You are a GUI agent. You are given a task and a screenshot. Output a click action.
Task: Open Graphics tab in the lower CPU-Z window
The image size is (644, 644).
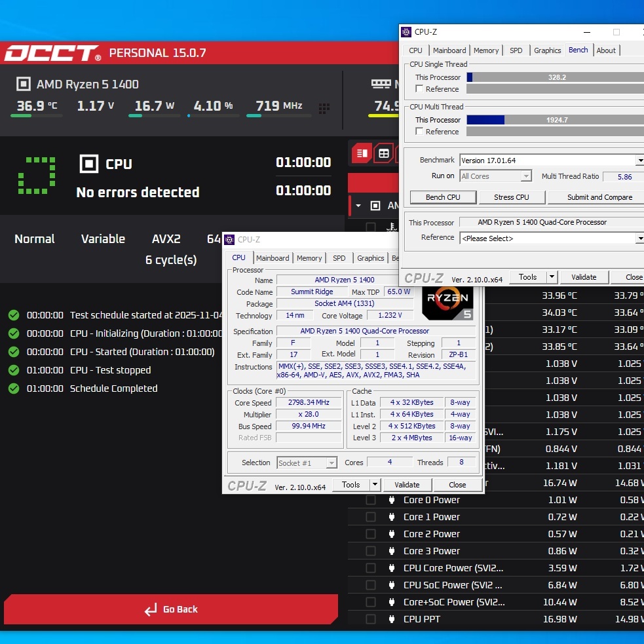click(x=370, y=258)
